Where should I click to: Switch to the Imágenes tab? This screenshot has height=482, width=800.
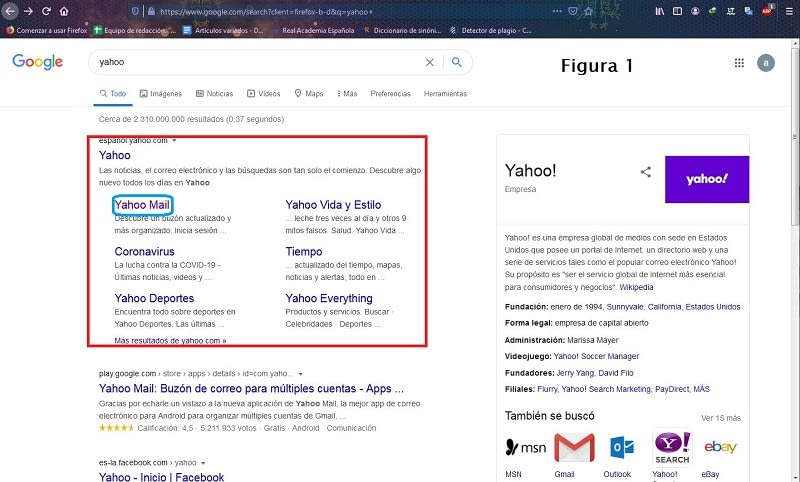161,94
